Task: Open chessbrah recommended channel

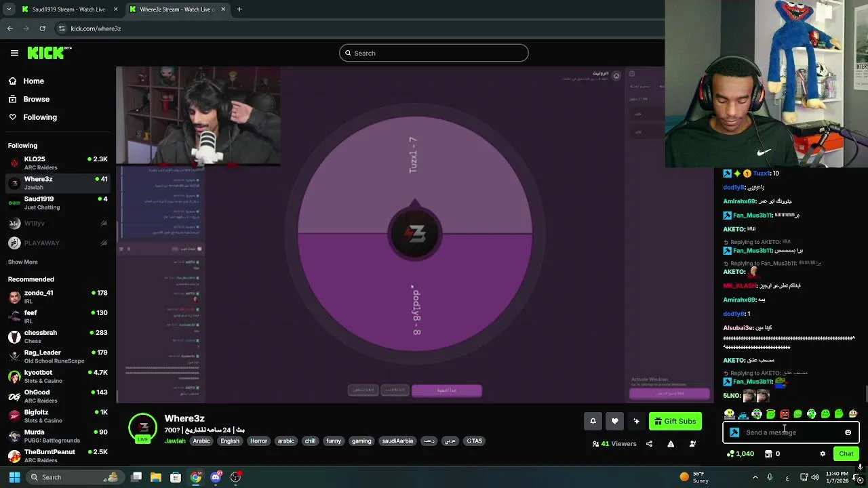Action: point(58,336)
